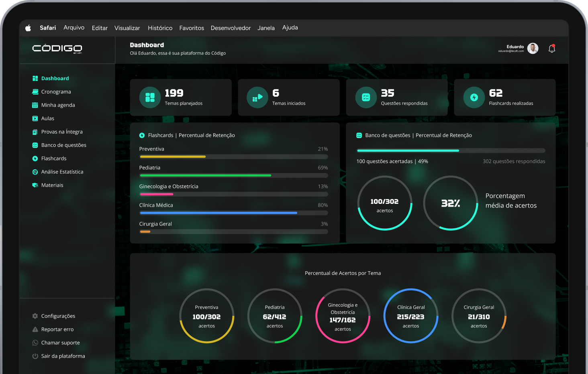This screenshot has width=588, height=374.
Task: Click the Apple logo menu
Action: tap(28, 28)
